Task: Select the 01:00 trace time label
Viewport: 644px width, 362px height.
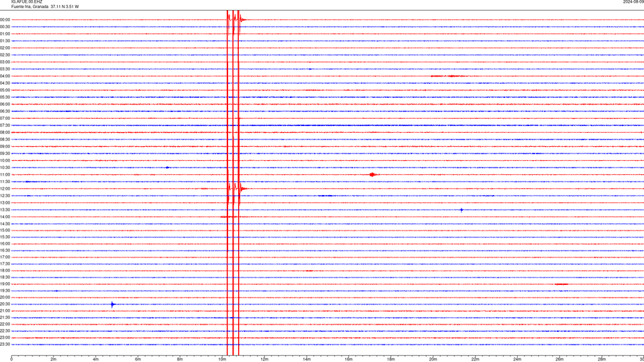Action: tap(5, 34)
